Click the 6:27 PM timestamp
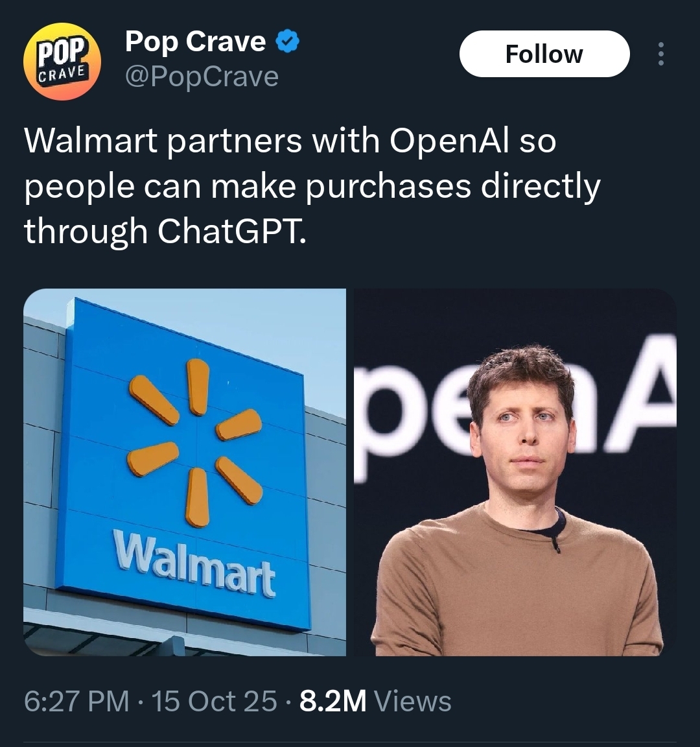The image size is (700, 747). point(76,701)
